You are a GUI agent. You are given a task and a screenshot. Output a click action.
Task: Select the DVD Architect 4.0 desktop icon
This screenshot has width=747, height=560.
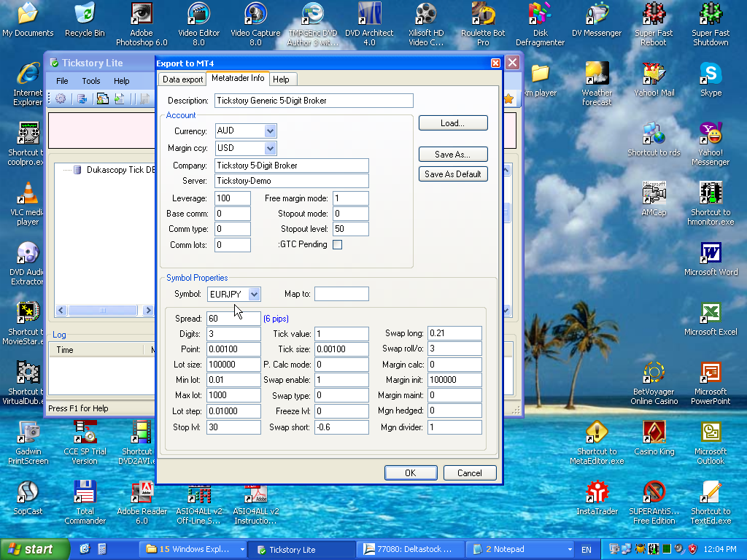click(369, 24)
